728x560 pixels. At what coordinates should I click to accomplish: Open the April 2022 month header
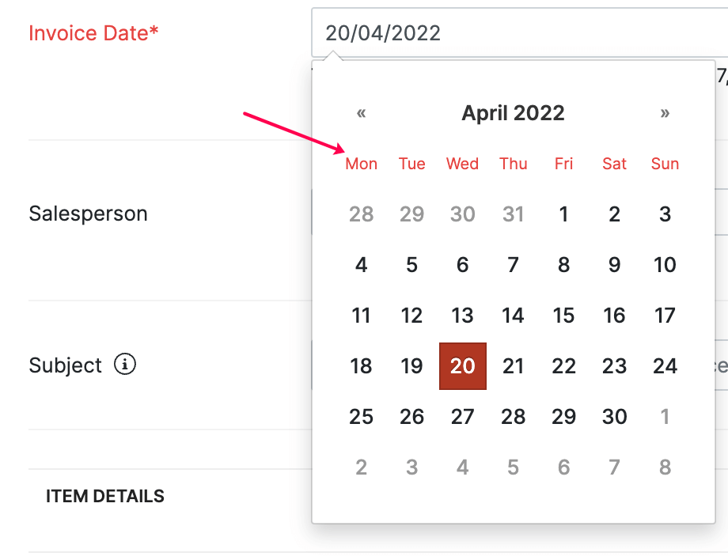tap(513, 113)
